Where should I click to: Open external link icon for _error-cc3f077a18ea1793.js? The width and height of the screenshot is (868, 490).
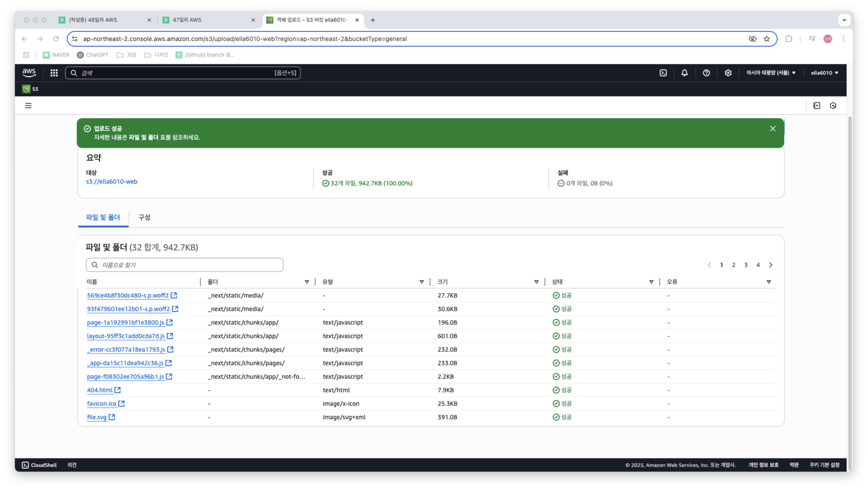[170, 349]
